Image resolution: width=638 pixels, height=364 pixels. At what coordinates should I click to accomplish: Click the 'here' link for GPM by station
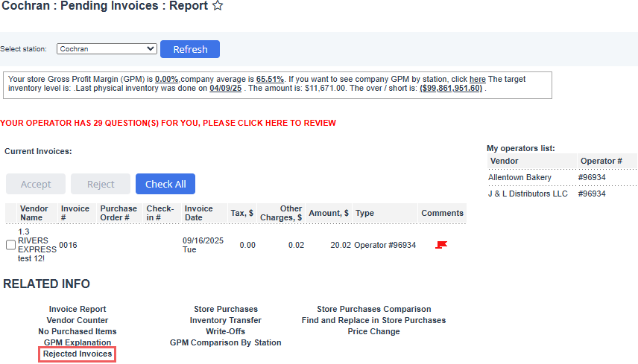(x=477, y=79)
